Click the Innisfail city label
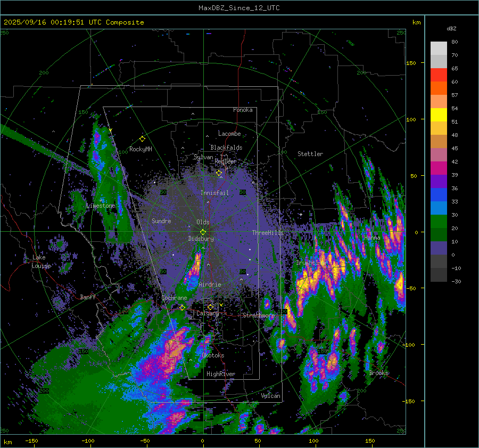Image resolution: width=479 pixels, height=448 pixels. 214,193
